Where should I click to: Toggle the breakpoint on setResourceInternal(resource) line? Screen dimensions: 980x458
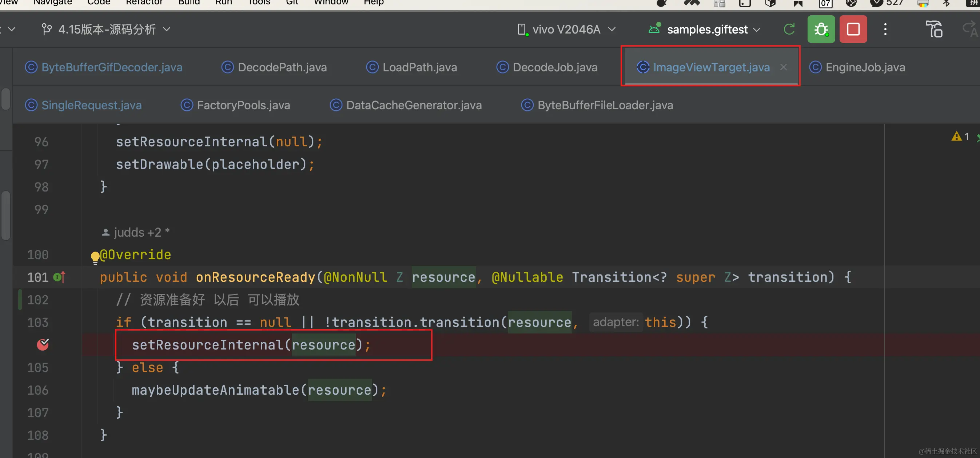(x=43, y=344)
